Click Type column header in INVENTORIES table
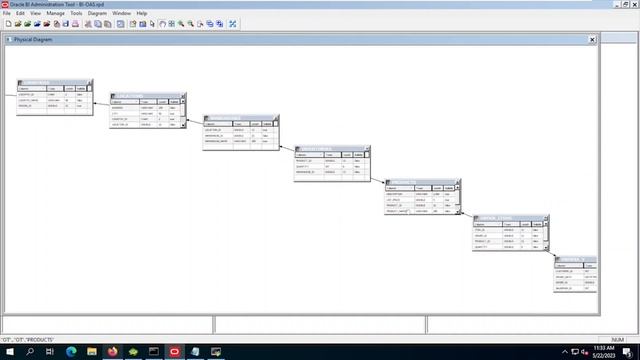This screenshot has width=640, height=360. pos(332,155)
